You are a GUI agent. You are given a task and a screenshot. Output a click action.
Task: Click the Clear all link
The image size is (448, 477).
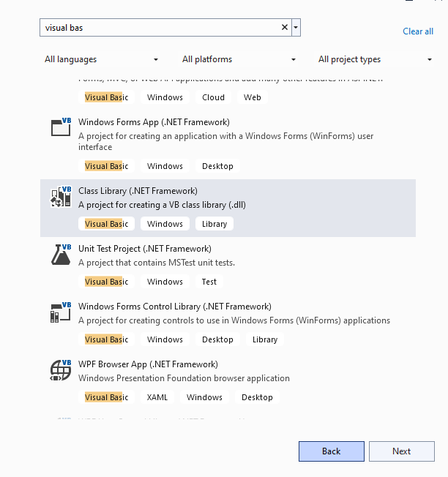(418, 31)
